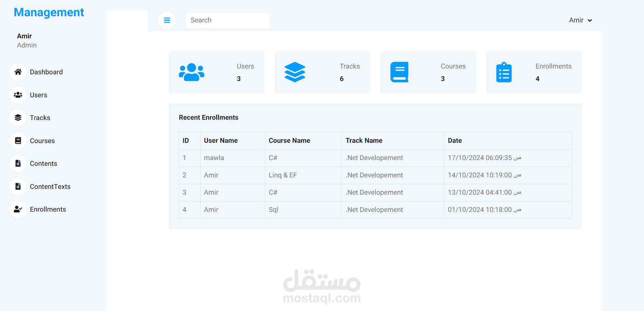This screenshot has height=311, width=644.
Task: Click the Tracks layers icon in sidebar
Action: (x=18, y=118)
